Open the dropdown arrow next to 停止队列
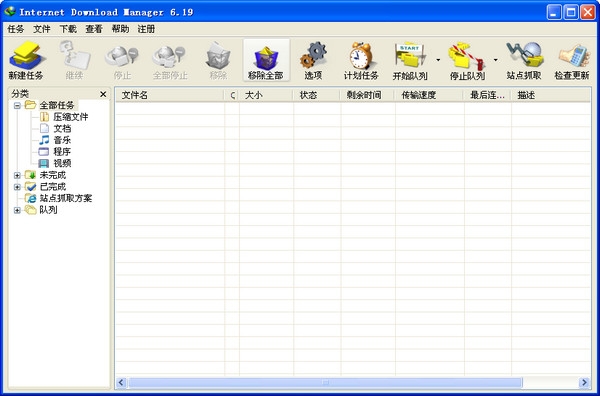The width and height of the screenshot is (600, 396). 495,60
